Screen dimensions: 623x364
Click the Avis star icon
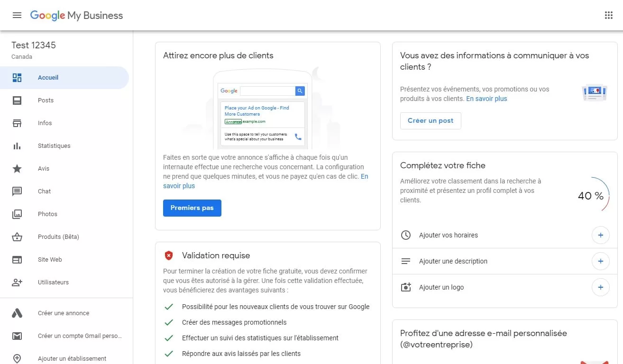(17, 169)
